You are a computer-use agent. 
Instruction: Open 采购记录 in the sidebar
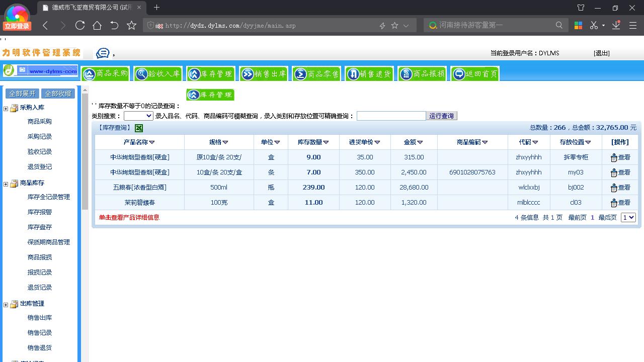(40, 137)
